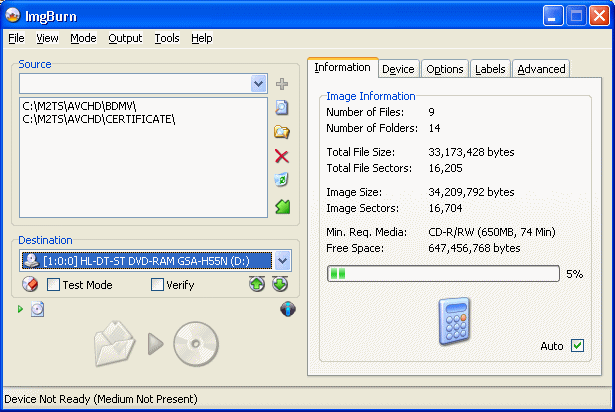The image size is (615, 412).
Task: Switch to the Labels tab
Action: click(x=490, y=69)
